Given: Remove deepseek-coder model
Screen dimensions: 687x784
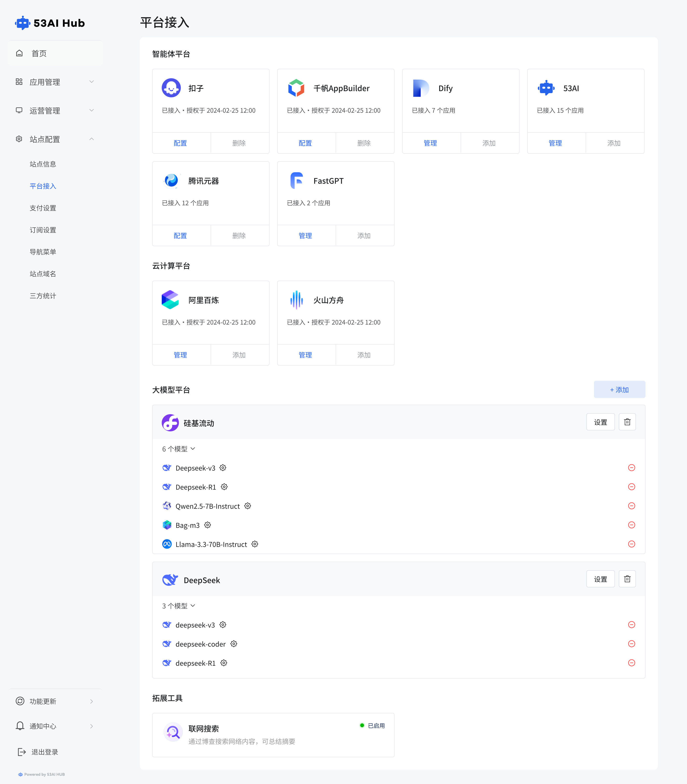Looking at the screenshot, I should [x=632, y=644].
